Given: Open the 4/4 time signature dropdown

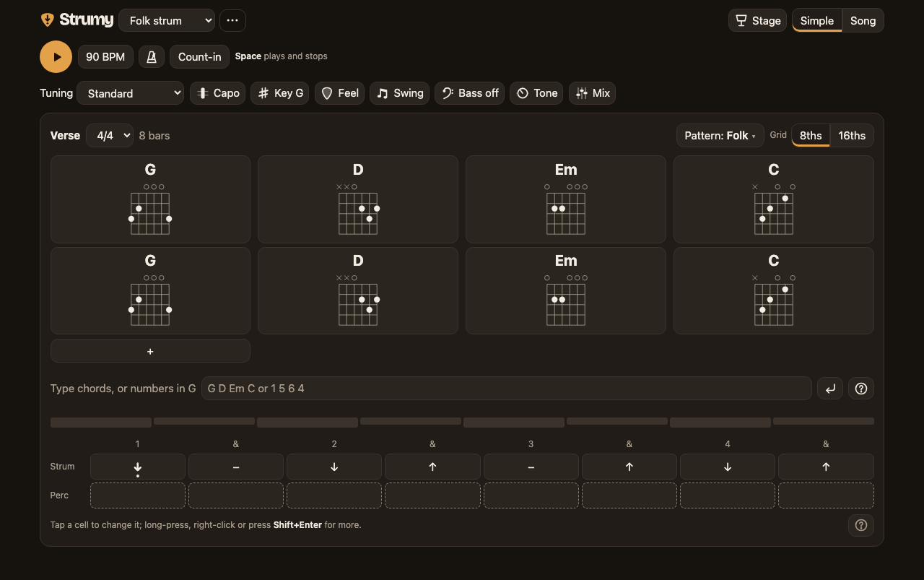Looking at the screenshot, I should [x=110, y=136].
